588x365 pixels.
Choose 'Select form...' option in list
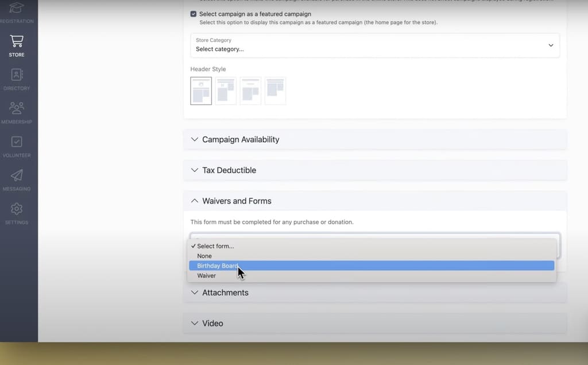(372, 246)
